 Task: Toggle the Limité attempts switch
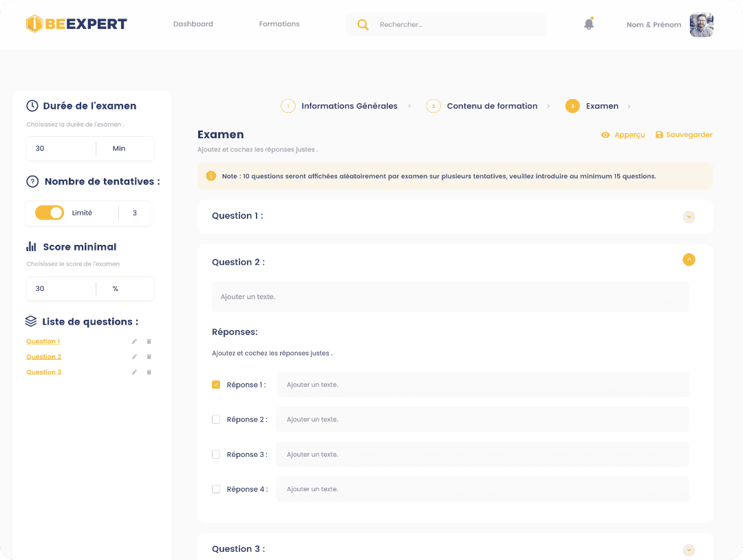[x=50, y=213]
